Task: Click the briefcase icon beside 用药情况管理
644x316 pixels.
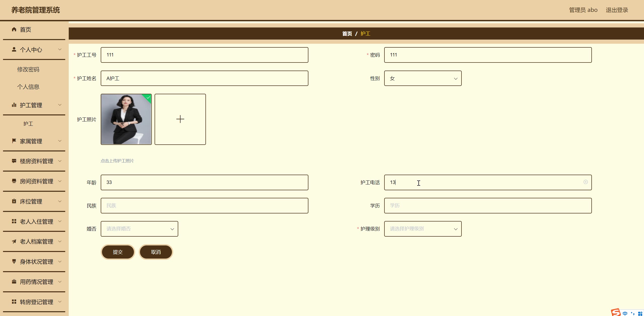Action: click(14, 281)
